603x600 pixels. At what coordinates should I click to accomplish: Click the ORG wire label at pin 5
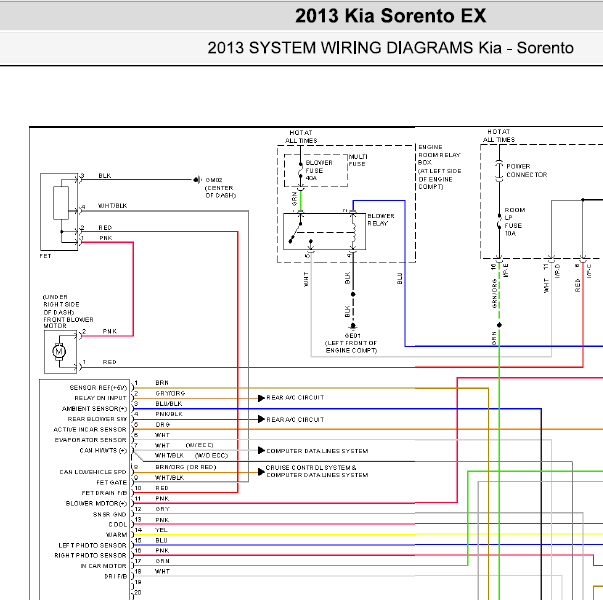click(162, 425)
